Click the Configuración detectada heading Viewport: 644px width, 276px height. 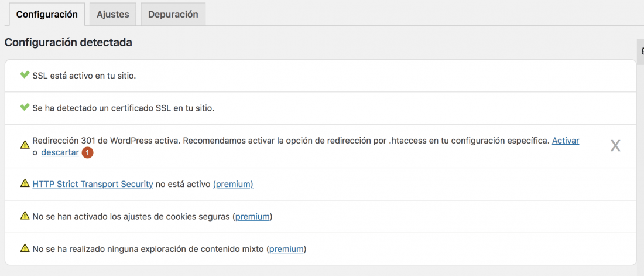[68, 42]
